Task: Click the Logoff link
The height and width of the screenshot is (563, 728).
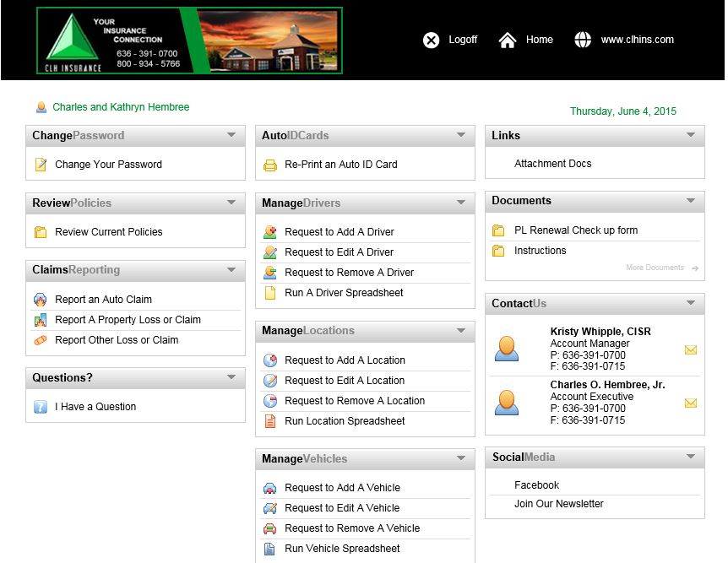Action: (x=463, y=40)
